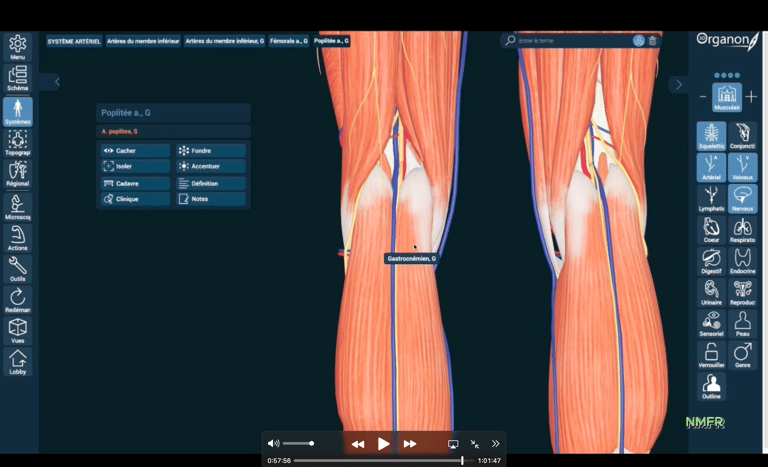Play the video
Image resolution: width=768 pixels, height=467 pixels.
(384, 444)
